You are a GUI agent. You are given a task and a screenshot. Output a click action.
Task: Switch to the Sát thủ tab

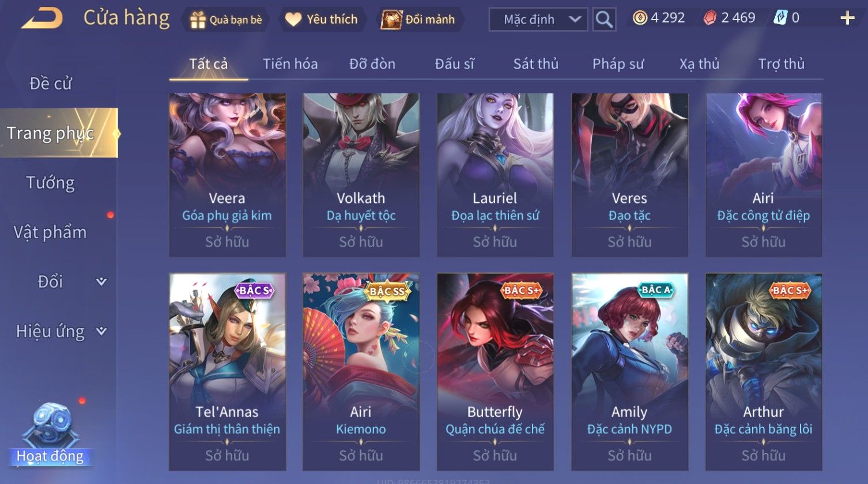pos(536,64)
